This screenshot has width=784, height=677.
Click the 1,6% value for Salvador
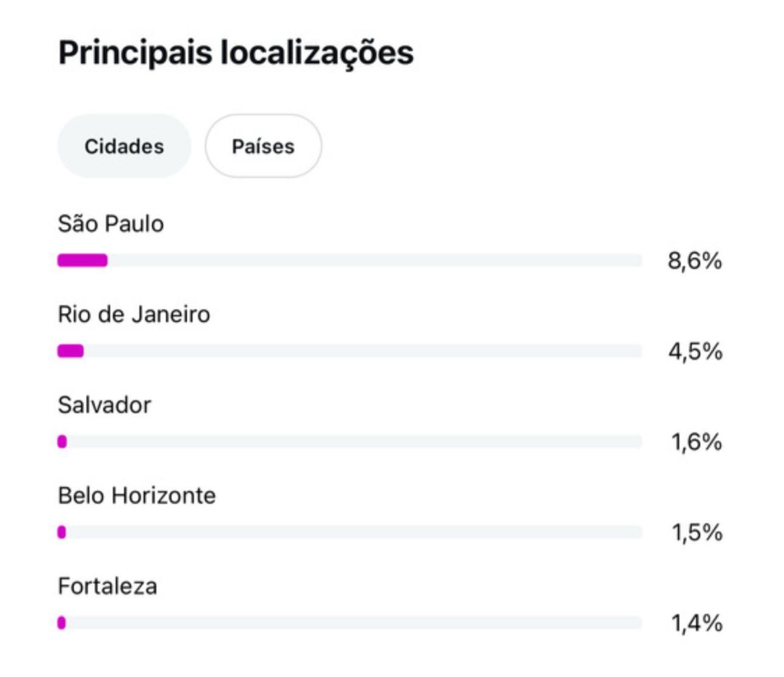pyautogui.click(x=696, y=442)
